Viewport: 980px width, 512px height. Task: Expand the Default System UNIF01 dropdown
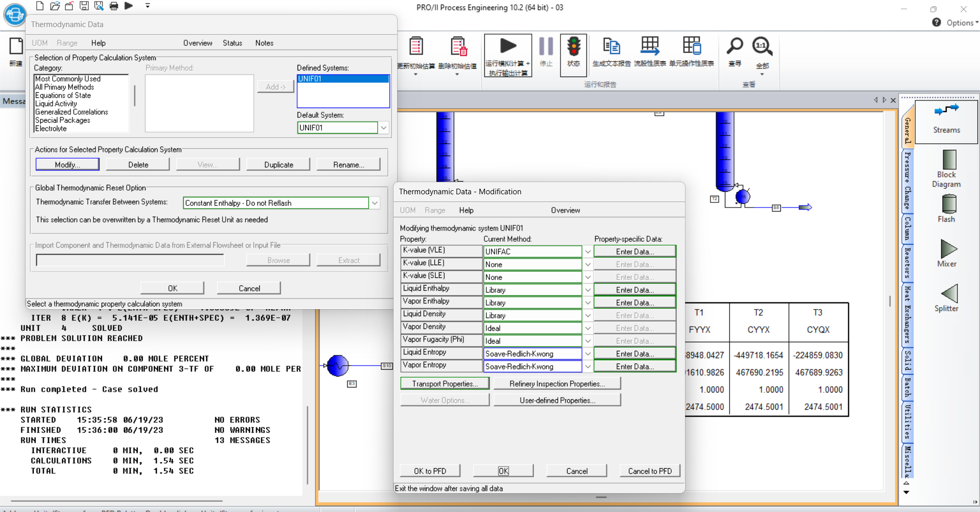tap(384, 127)
